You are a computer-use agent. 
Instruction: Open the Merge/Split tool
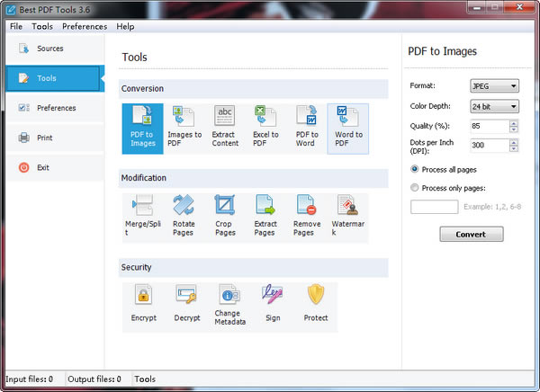pyautogui.click(x=142, y=217)
